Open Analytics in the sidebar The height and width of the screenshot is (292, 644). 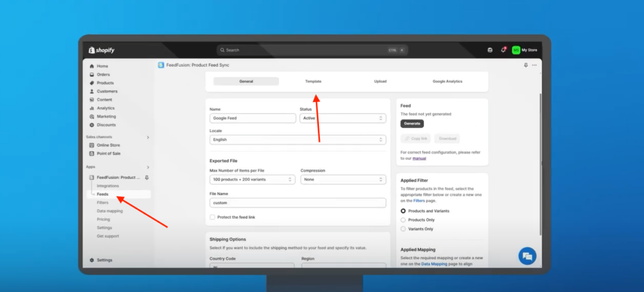pyautogui.click(x=106, y=108)
